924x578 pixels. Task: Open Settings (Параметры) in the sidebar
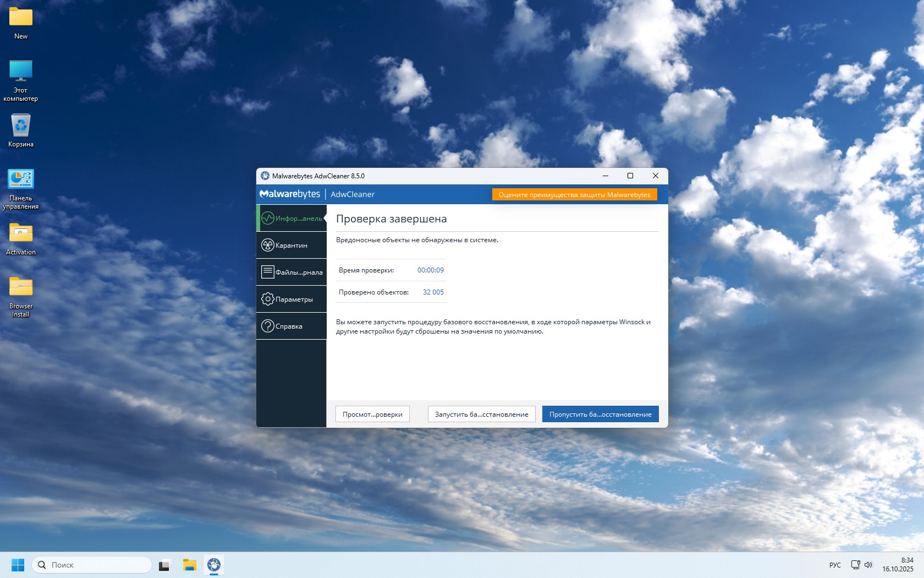[291, 299]
